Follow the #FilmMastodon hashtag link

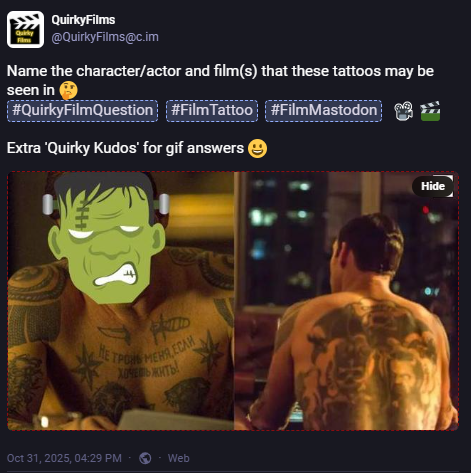tap(324, 110)
